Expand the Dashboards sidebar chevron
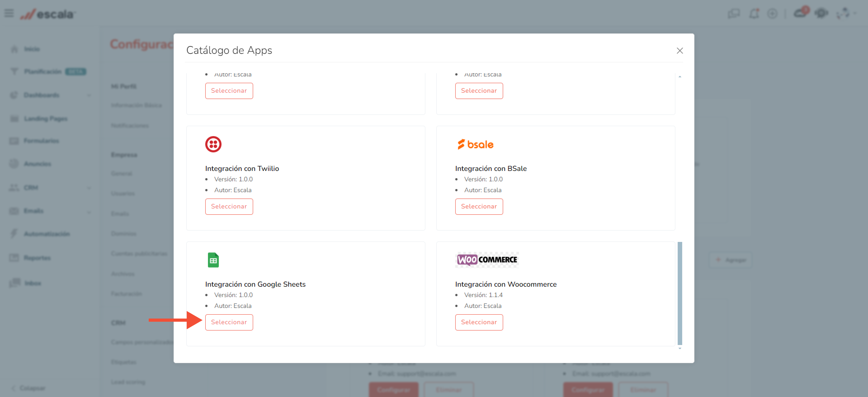868x397 pixels. click(89, 95)
